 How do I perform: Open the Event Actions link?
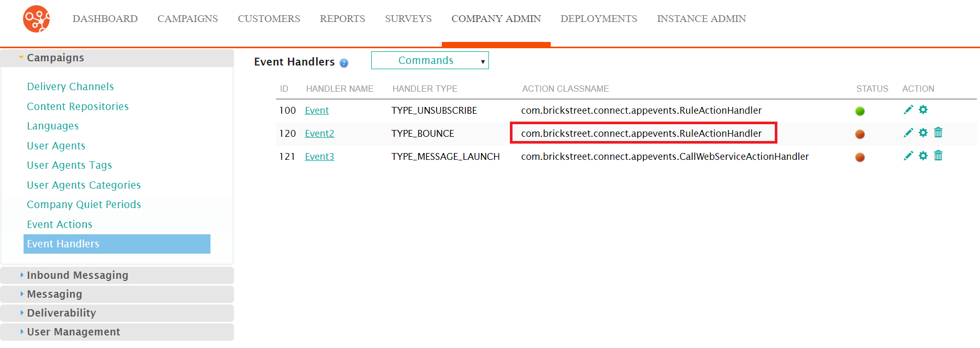tap(60, 224)
